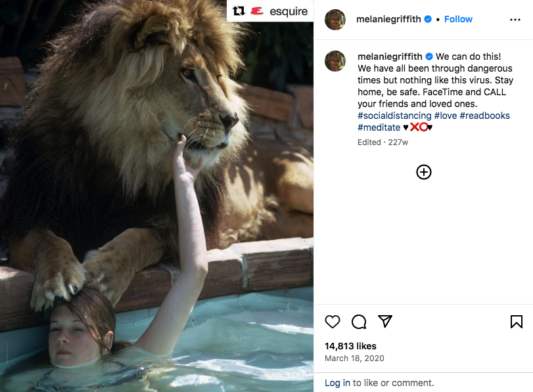Click the red Esquire logo icon
Image resolution: width=533 pixels, height=392 pixels.
pyautogui.click(x=257, y=11)
